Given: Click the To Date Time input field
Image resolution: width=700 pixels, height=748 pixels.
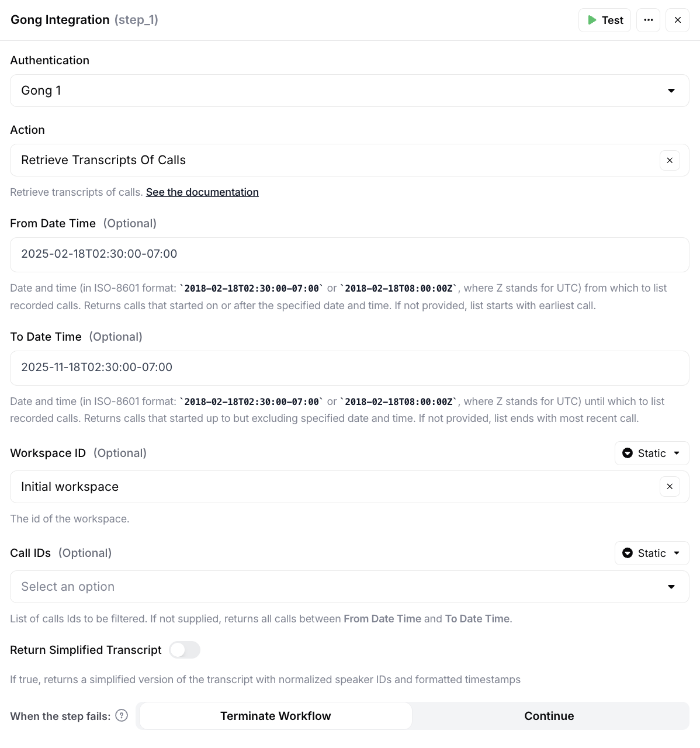Looking at the screenshot, I should coord(349,368).
